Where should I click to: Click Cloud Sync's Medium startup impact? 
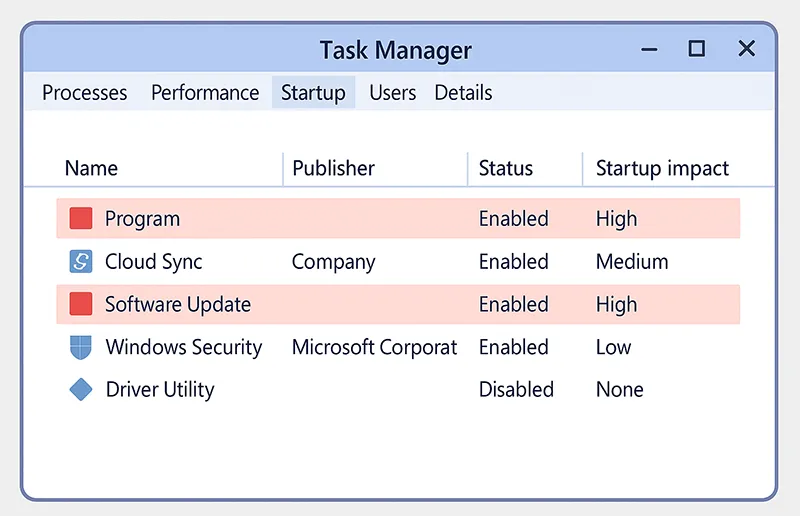pos(632,262)
